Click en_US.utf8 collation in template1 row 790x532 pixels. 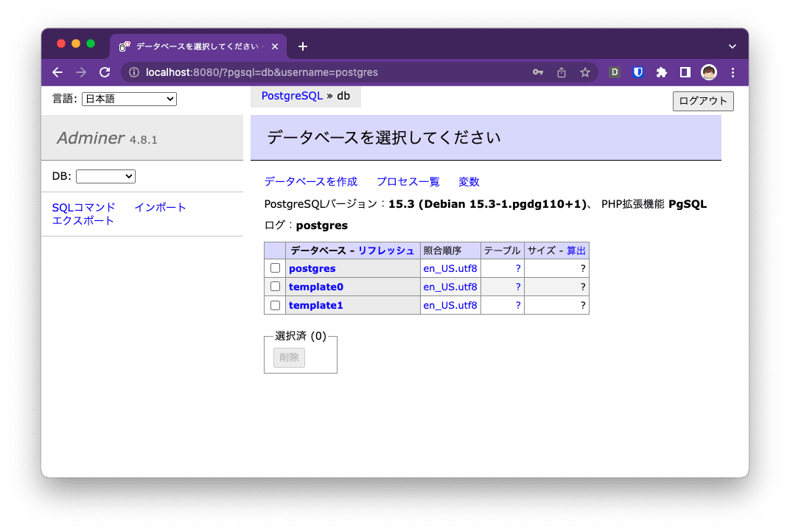tap(450, 305)
